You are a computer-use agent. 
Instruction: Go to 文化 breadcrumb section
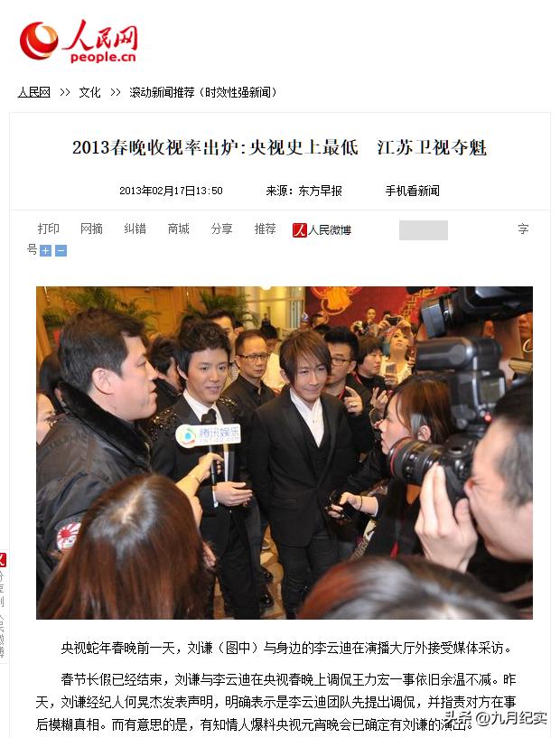point(90,92)
